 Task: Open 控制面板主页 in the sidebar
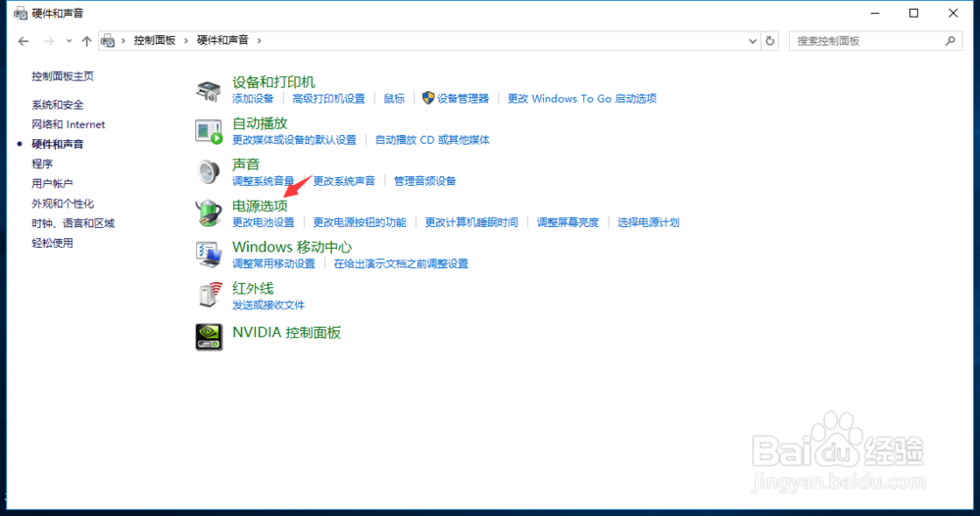(63, 76)
